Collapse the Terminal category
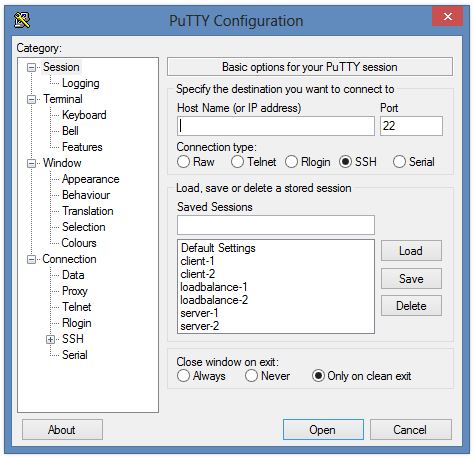This screenshot has width=474, height=457. [31, 100]
